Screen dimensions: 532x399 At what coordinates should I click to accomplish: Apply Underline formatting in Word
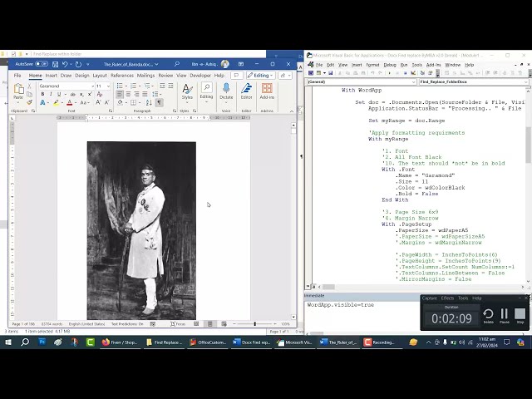[x=59, y=94]
